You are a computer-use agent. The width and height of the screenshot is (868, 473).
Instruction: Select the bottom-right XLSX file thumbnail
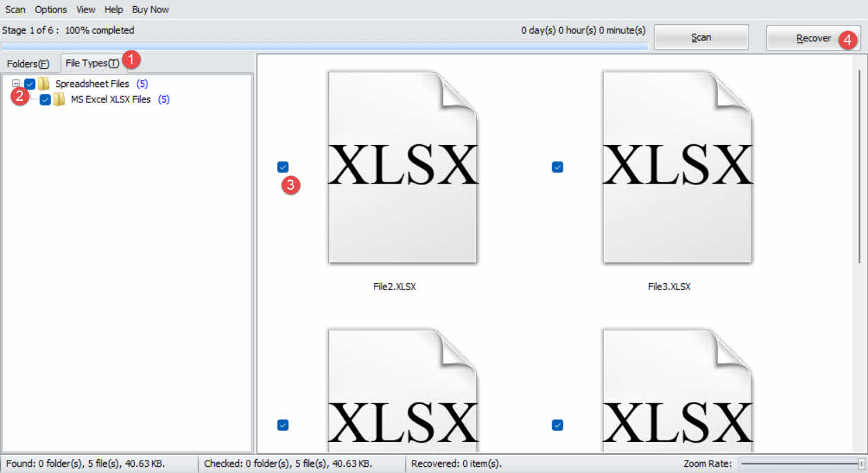[x=677, y=390]
